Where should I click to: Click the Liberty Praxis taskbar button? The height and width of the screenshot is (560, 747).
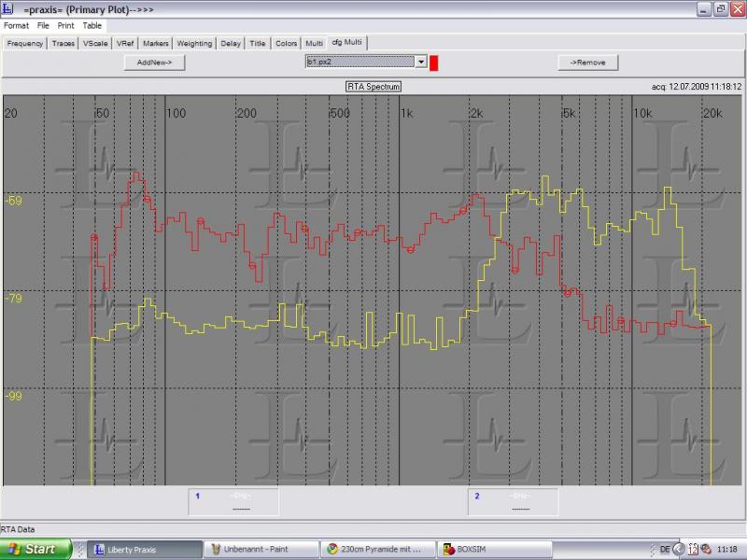point(145,550)
